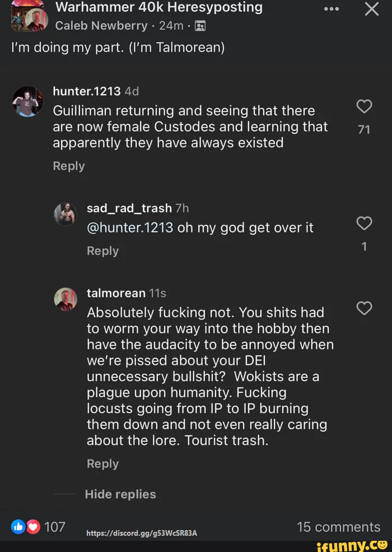
Task: Click talmorean's profile picture
Action: (x=66, y=299)
